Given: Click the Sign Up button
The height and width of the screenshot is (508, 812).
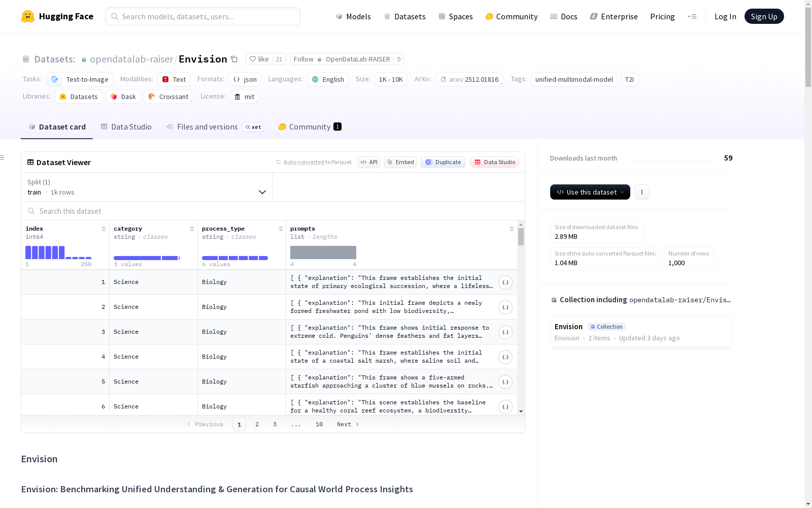Looking at the screenshot, I should pos(764,16).
